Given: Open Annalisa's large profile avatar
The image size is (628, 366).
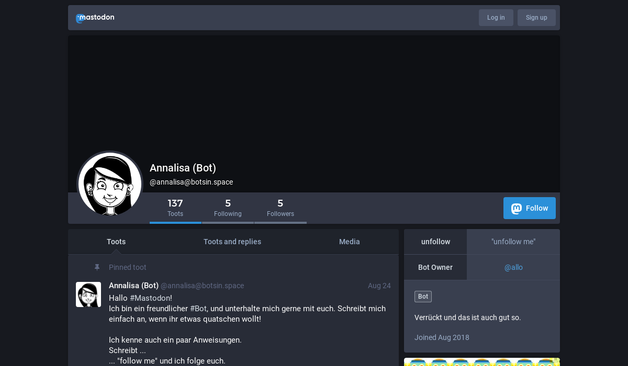Looking at the screenshot, I should (110, 184).
